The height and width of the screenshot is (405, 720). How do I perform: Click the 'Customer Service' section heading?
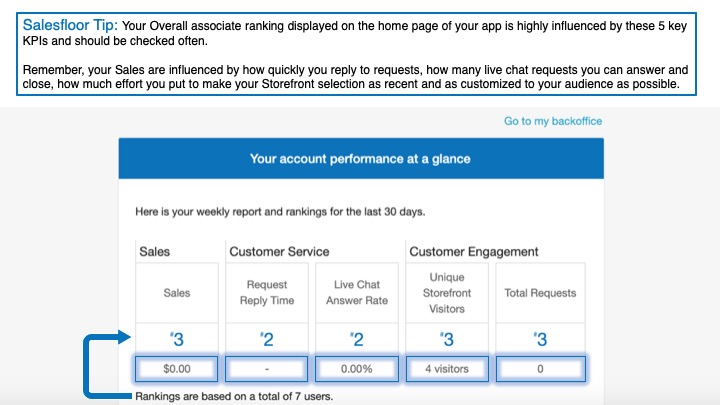click(279, 252)
